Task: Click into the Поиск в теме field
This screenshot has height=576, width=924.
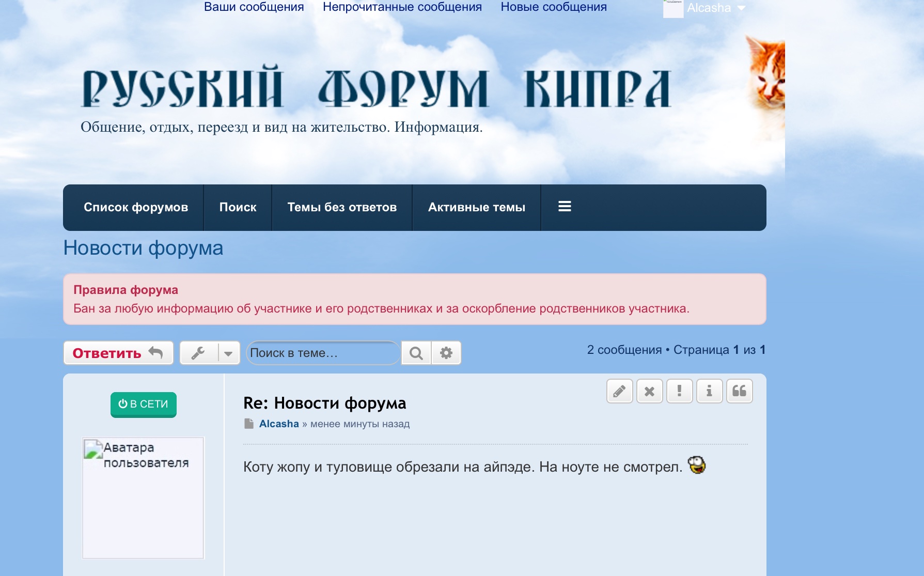Action: click(323, 353)
